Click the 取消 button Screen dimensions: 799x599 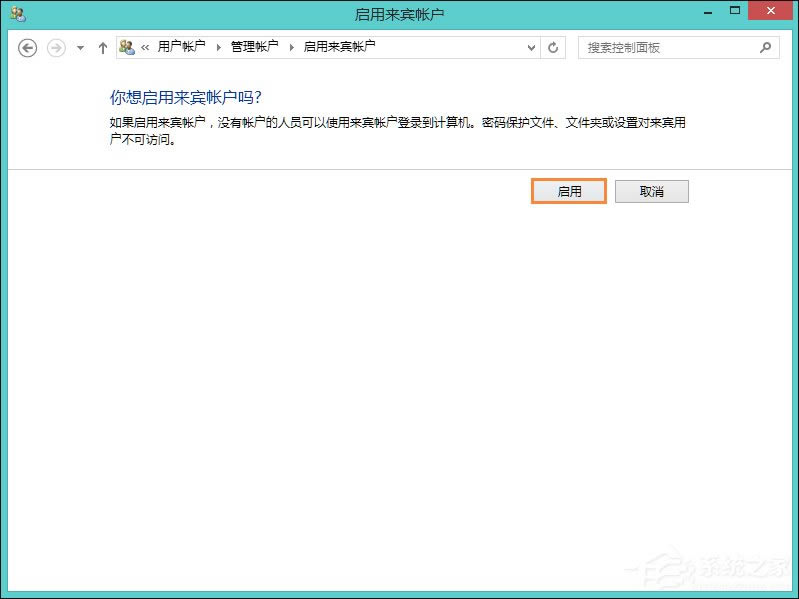652,192
